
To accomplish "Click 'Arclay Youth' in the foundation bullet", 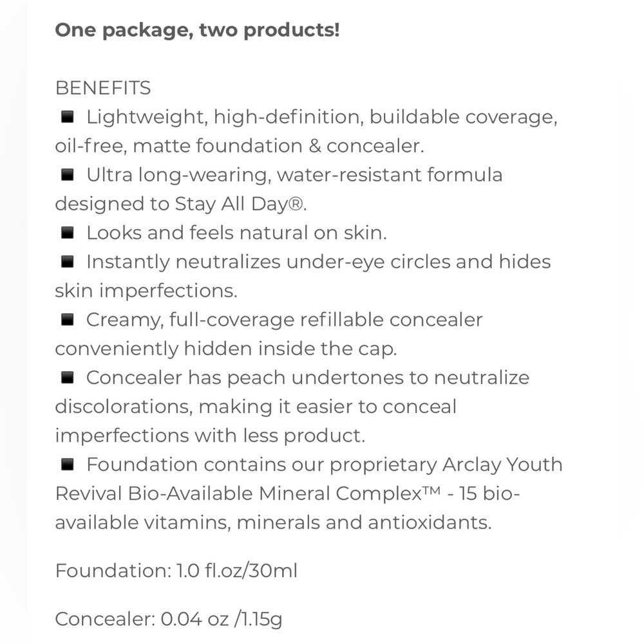I will [x=502, y=465].
